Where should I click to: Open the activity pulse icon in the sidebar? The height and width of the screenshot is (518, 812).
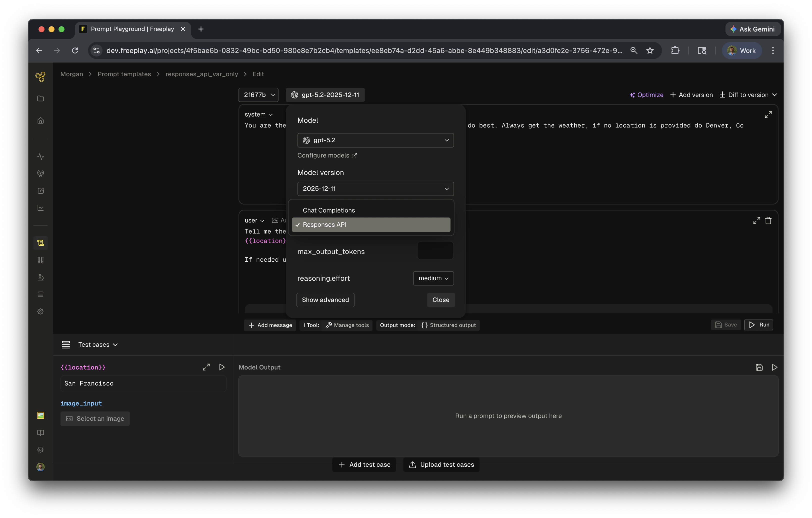pos(40,156)
